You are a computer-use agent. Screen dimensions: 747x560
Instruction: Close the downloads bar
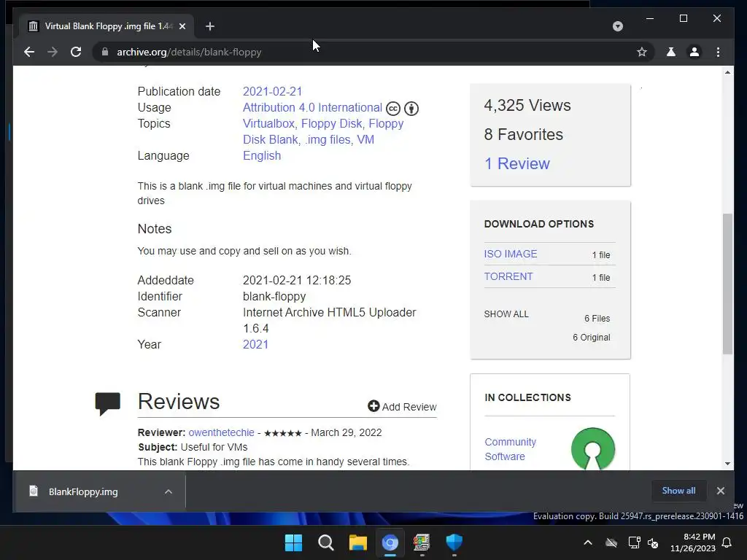tap(720, 491)
